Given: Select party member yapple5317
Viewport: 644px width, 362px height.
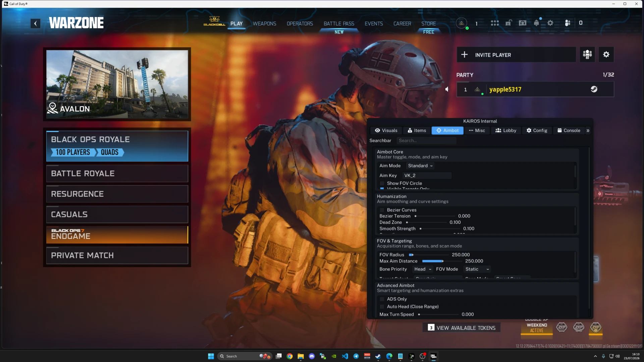Looking at the screenshot, I should 535,89.
